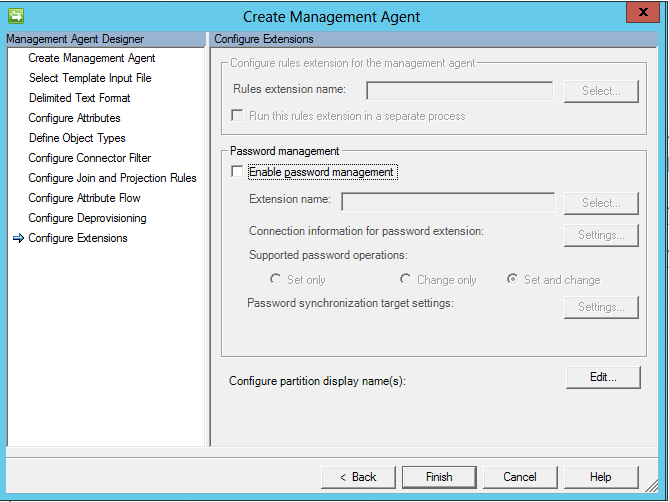Viewport: 669px width, 502px height.
Task: Click the green management agent title bar icon
Action: (16, 16)
